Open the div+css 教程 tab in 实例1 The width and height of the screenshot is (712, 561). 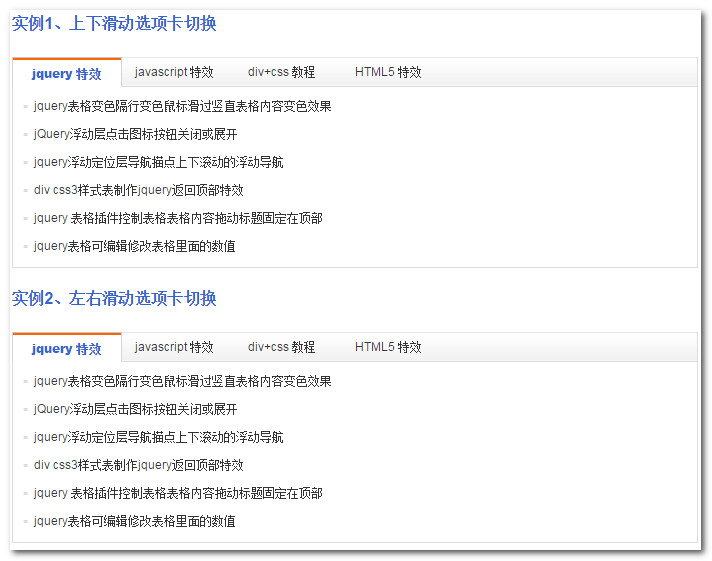point(281,72)
